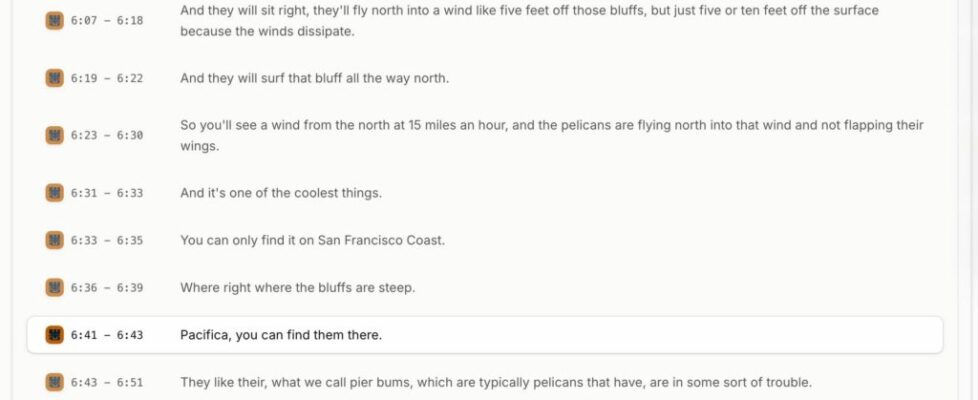Image resolution: width=978 pixels, height=400 pixels.
Task: Go to the 6:31 – 6:33 timestamp
Action: (106, 193)
